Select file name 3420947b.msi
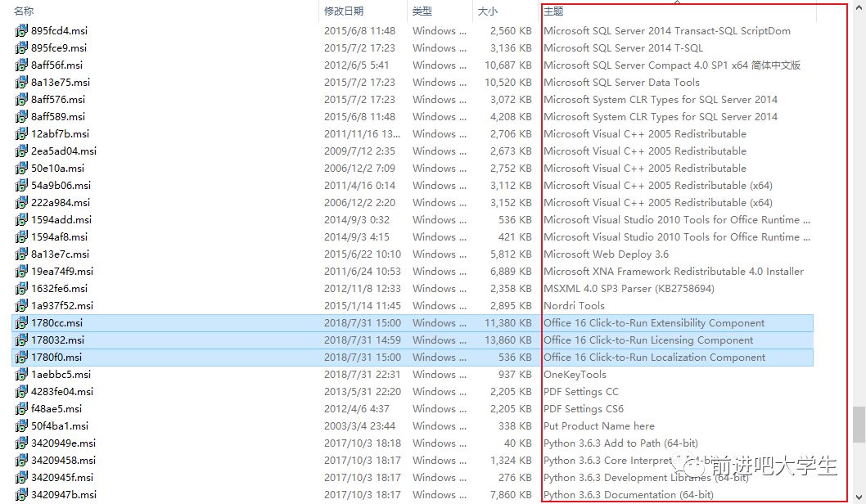This screenshot has height=504, width=866. [x=64, y=494]
